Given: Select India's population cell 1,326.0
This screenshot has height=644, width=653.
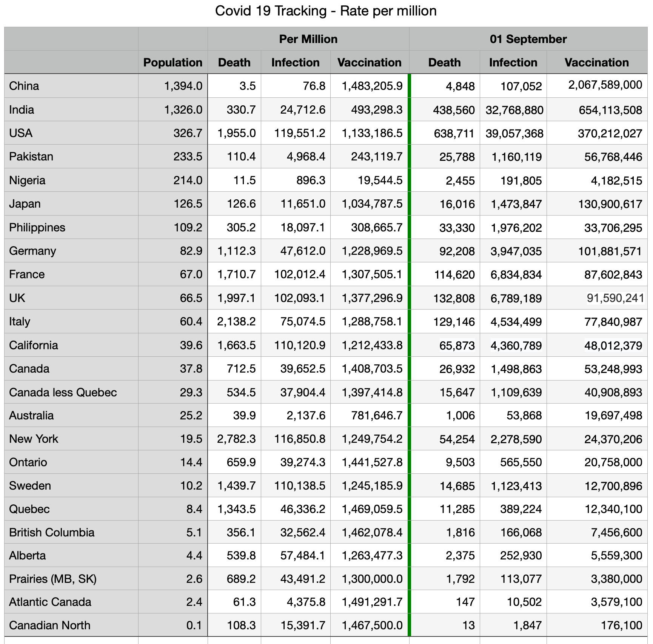Looking at the screenshot, I should (183, 110).
